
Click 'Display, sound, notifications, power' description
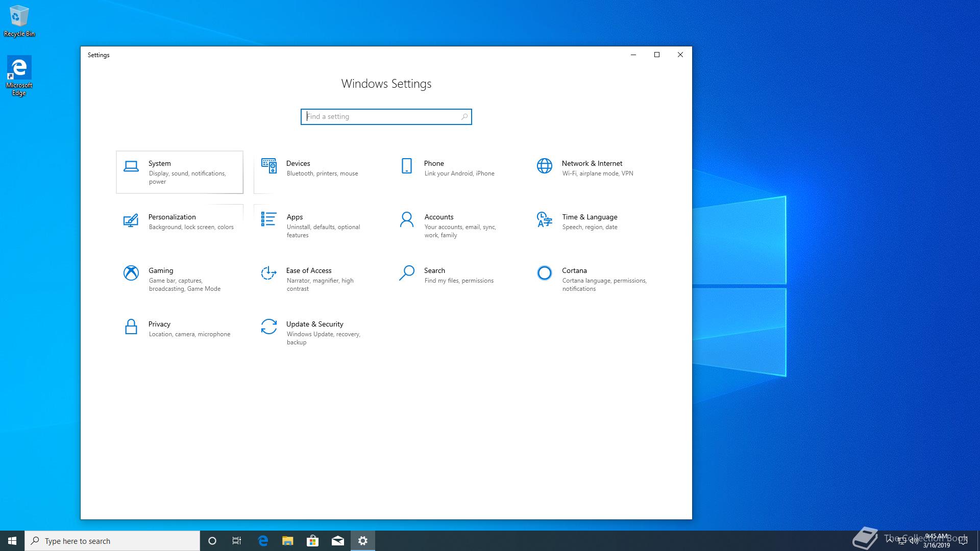point(187,178)
